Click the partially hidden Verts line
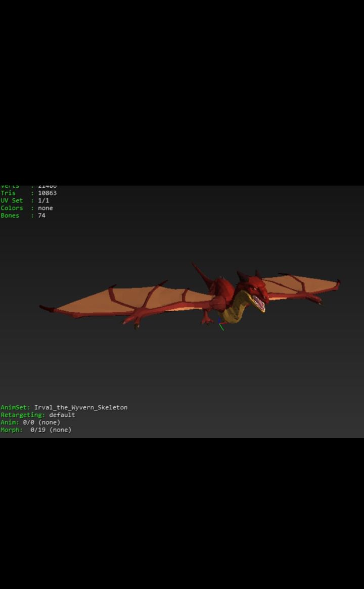The width and height of the screenshot is (364, 589). pyautogui.click(x=28, y=186)
